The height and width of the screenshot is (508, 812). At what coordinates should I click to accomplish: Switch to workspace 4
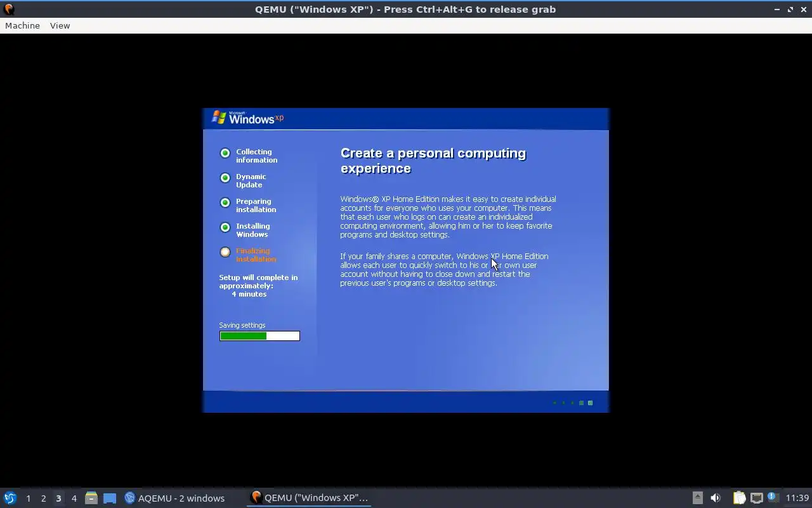(74, 498)
